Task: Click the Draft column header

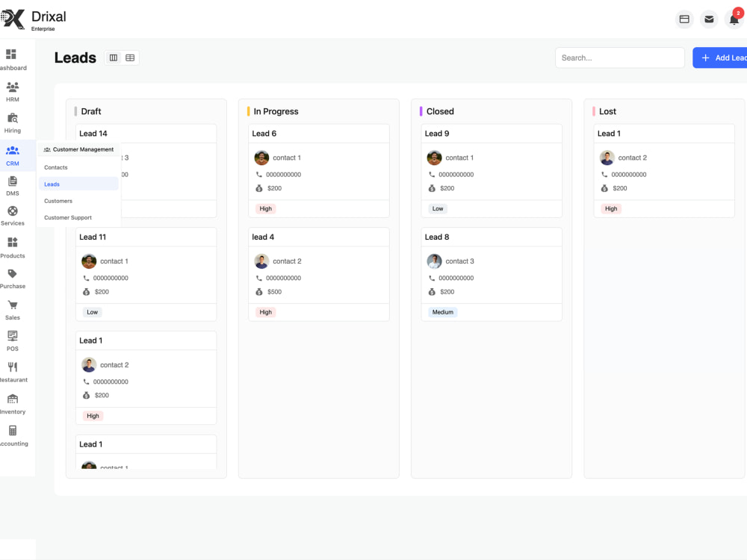Action: tap(91, 111)
